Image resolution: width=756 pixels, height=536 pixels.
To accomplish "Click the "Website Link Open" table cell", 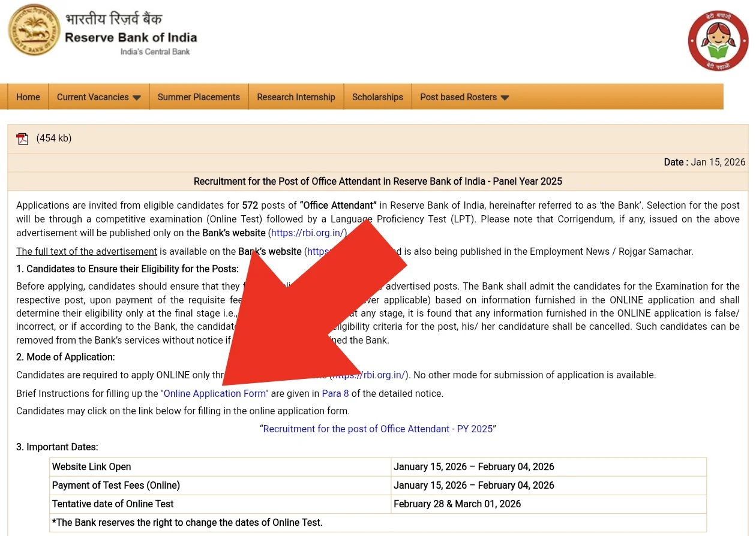I will click(91, 466).
